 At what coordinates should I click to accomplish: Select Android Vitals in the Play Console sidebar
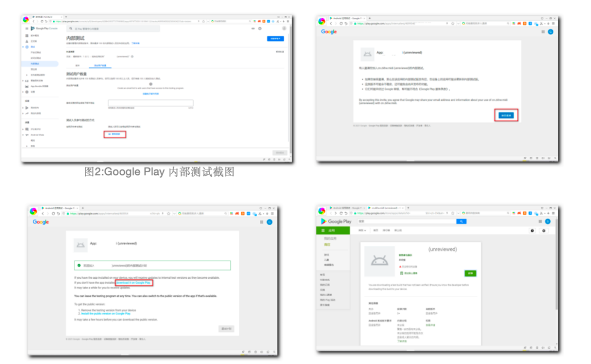point(37,135)
